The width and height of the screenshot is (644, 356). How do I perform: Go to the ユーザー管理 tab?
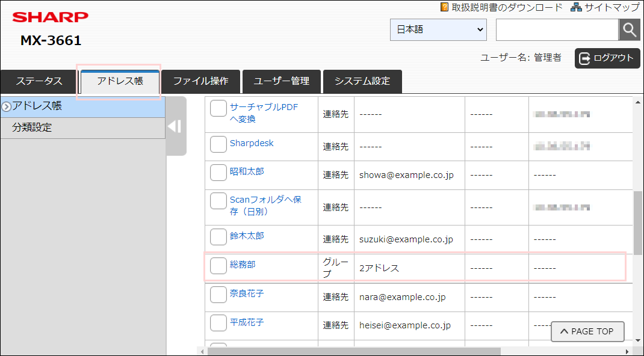(x=281, y=81)
